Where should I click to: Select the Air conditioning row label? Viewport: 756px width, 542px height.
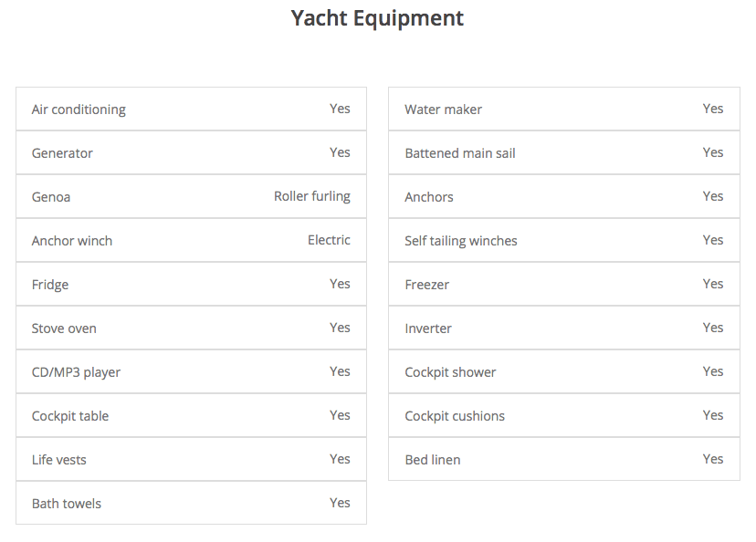point(79,109)
